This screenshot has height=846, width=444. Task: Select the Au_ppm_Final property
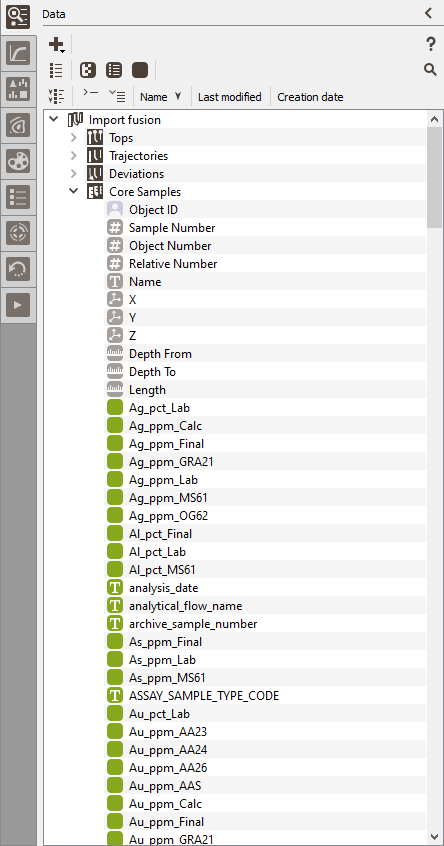167,822
